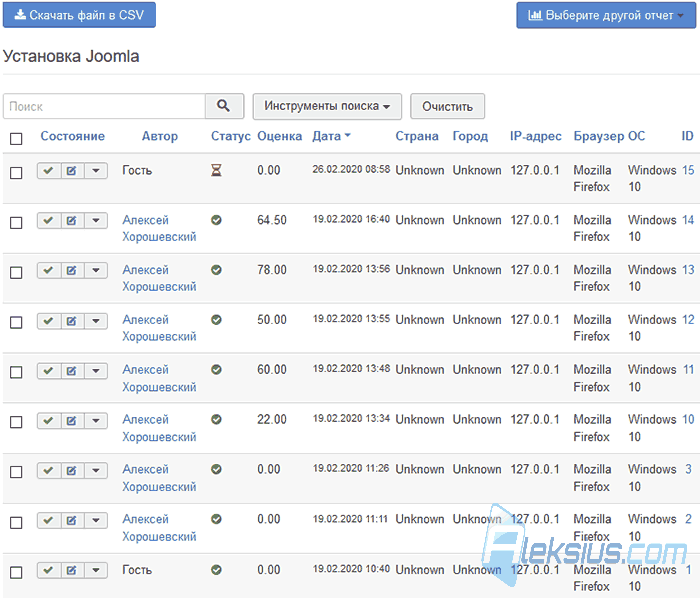Open the Выберите другой отчет dropdown
The image size is (700, 598).
click(606, 16)
